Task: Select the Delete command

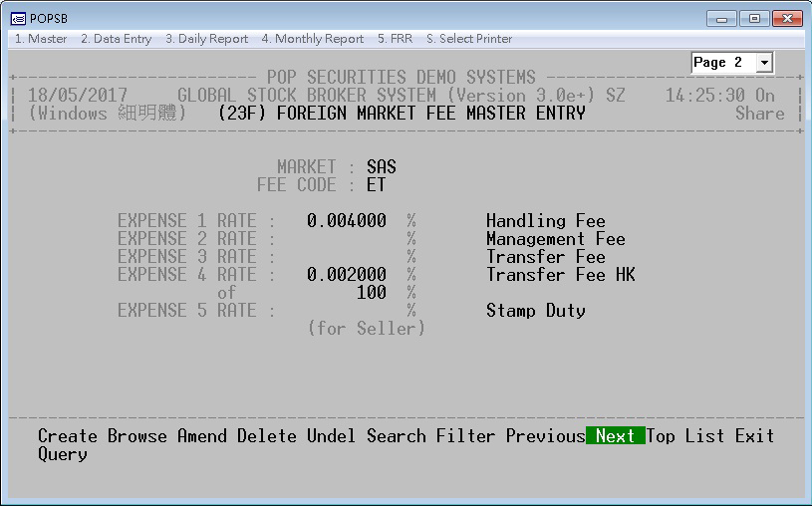Action: (x=267, y=436)
